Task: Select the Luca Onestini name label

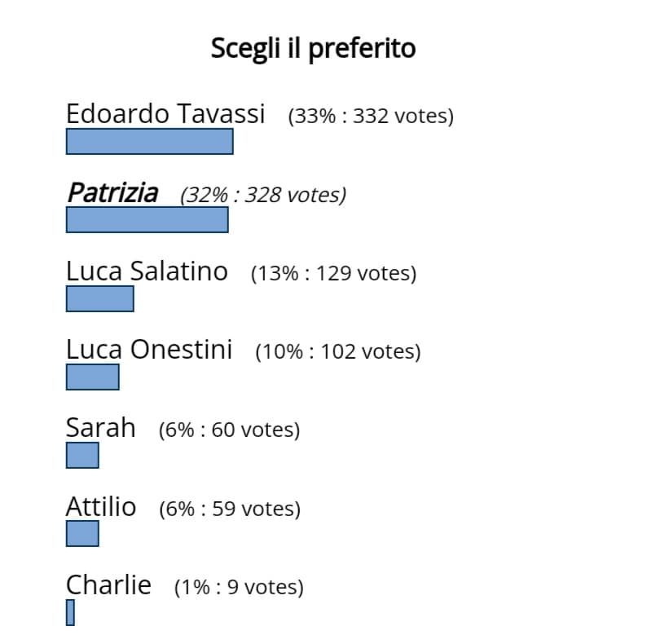Action: [149, 350]
